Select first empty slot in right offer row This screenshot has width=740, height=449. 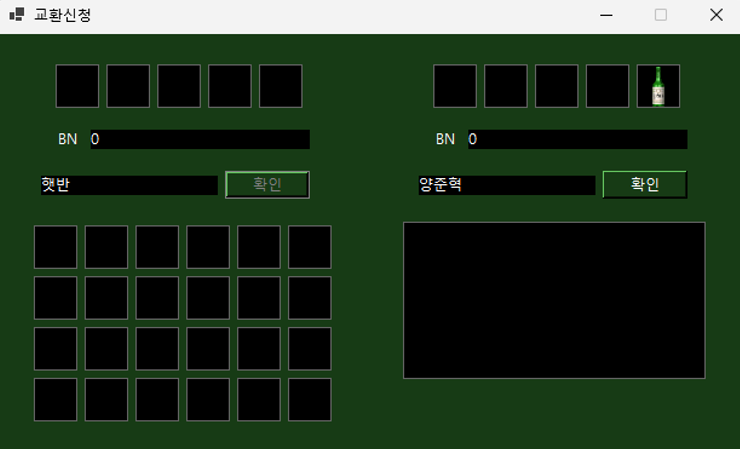point(455,86)
